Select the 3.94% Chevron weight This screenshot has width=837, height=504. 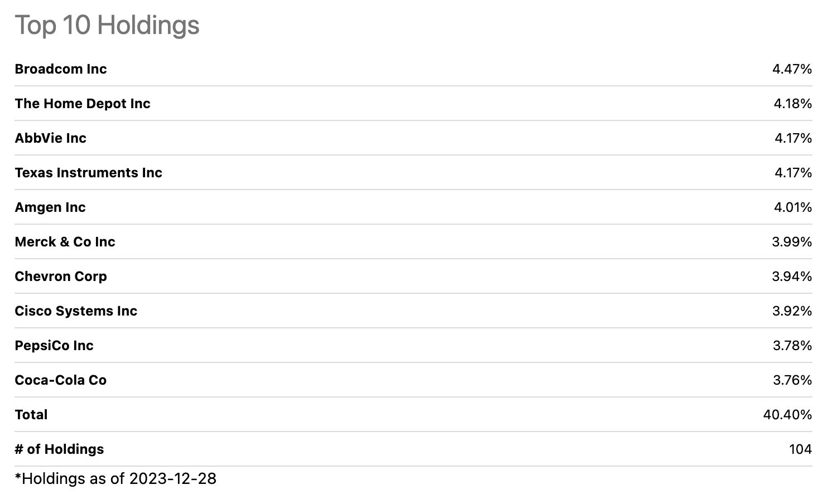792,277
